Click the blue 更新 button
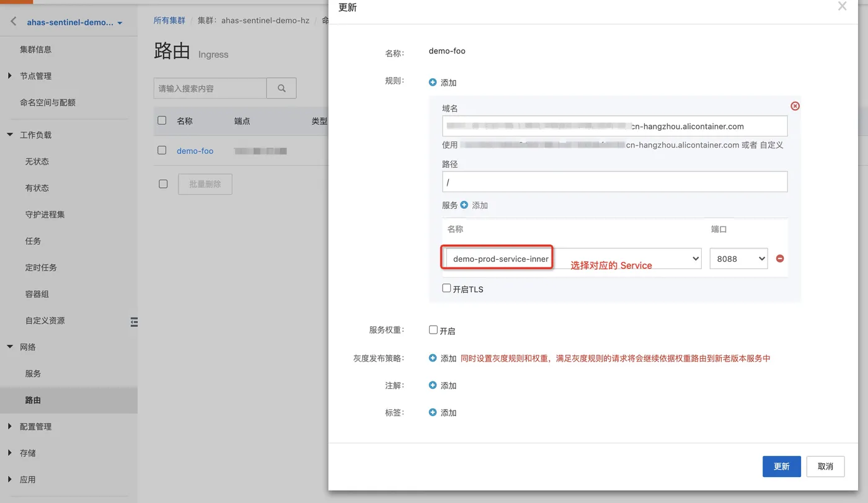The width and height of the screenshot is (868, 503). [781, 466]
